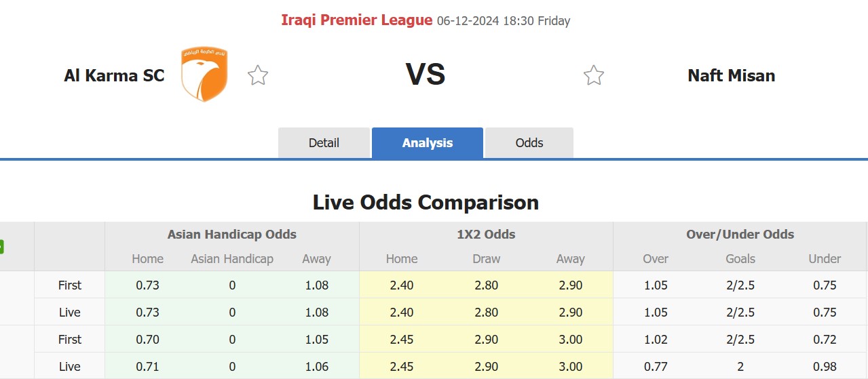The width and height of the screenshot is (868, 379).
Task: Select the Analysis tab
Action: pyautogui.click(x=428, y=143)
